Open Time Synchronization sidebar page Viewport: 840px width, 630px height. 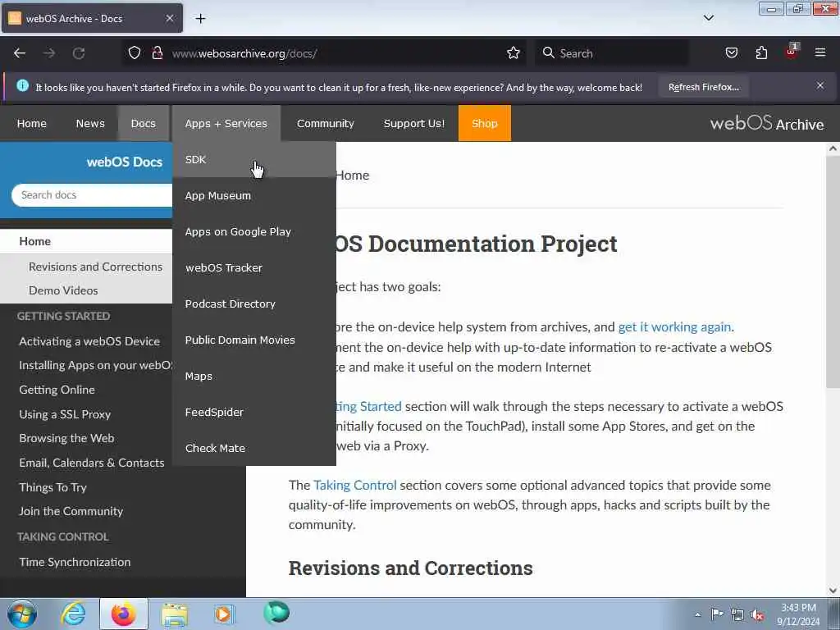tap(75, 562)
